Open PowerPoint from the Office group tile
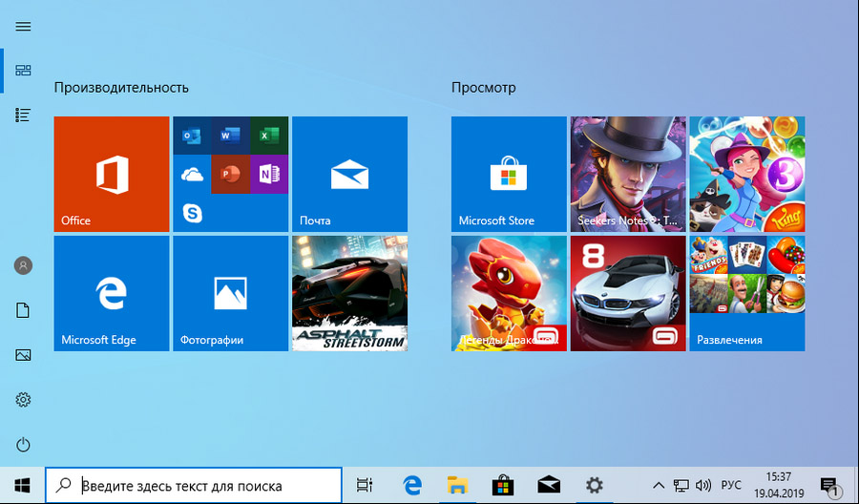Viewport: 859px width, 504px height. tap(231, 175)
